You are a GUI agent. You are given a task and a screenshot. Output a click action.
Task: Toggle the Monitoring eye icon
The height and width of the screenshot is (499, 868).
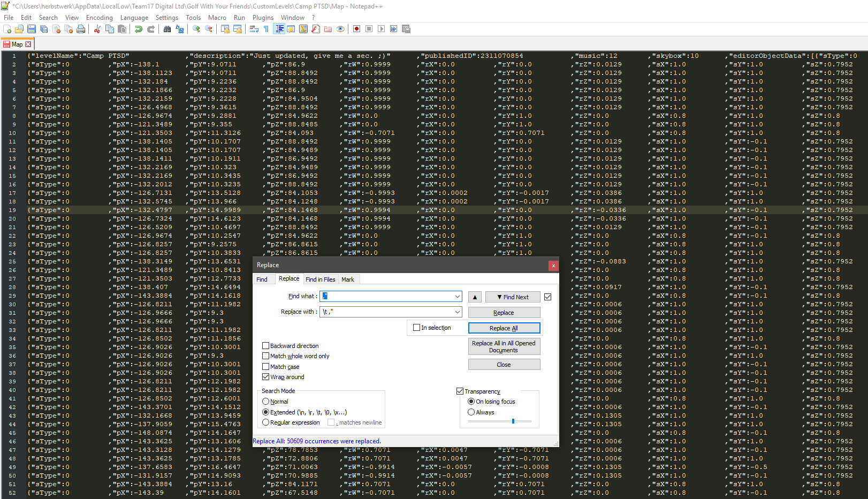coord(340,29)
